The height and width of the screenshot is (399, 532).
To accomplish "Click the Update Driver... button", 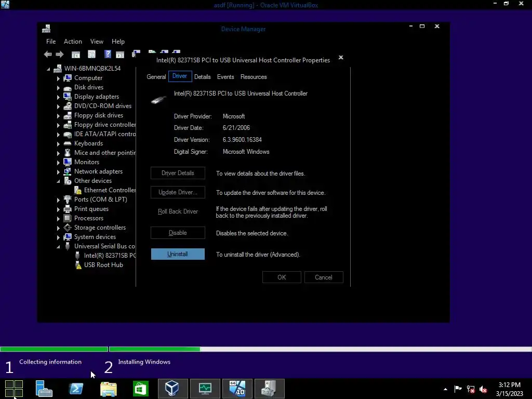I will click(178, 192).
